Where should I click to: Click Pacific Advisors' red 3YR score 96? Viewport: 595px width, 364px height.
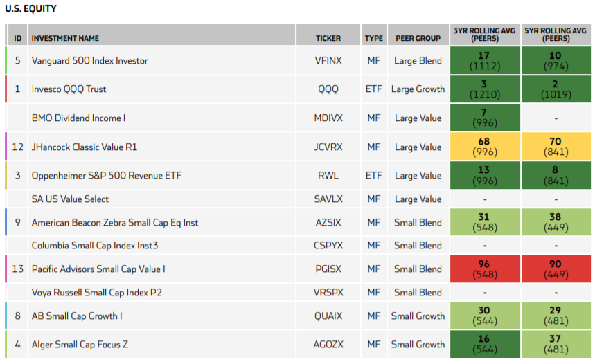click(x=485, y=269)
